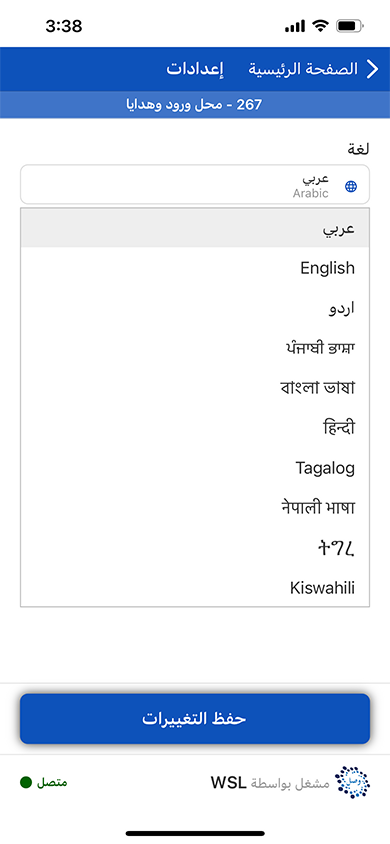Select the Nepali नेपाली भाषा option

click(195, 508)
